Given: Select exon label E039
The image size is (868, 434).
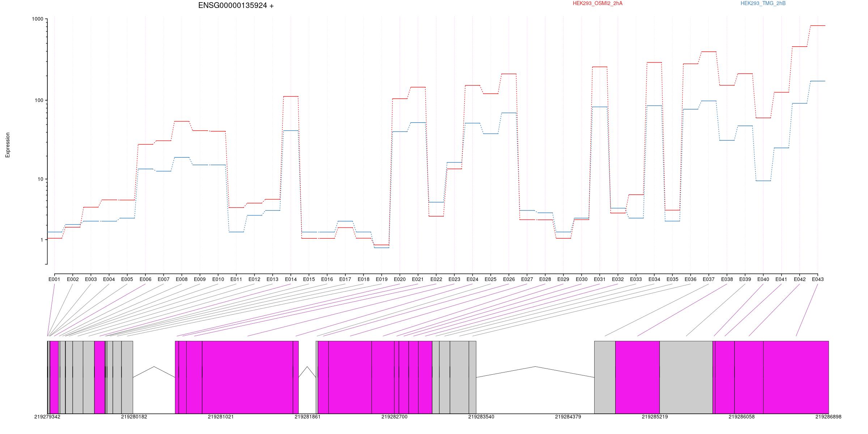Looking at the screenshot, I should pos(745,279).
